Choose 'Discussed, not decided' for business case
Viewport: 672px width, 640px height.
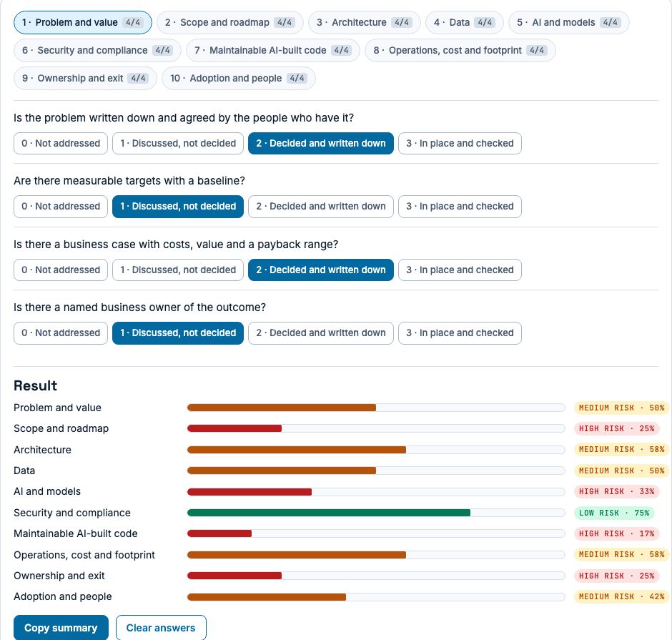click(178, 270)
